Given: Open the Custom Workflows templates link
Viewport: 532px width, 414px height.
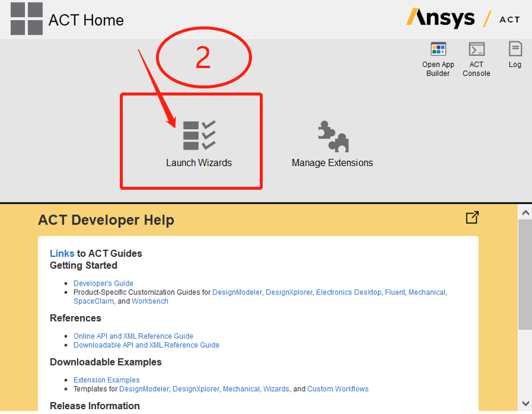Looking at the screenshot, I should pyautogui.click(x=338, y=389).
